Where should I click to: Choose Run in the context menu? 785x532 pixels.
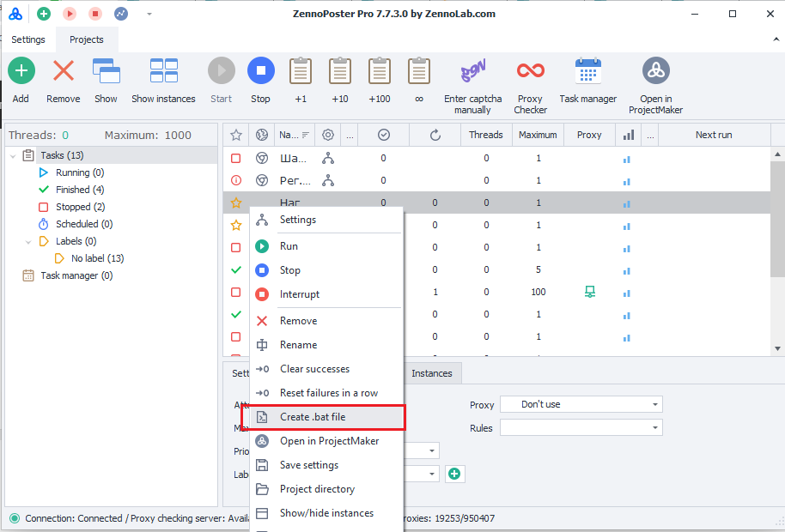coord(326,246)
